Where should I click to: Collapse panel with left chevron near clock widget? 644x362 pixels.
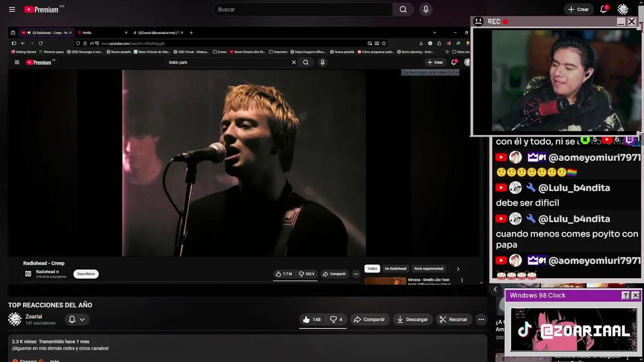click(495, 289)
